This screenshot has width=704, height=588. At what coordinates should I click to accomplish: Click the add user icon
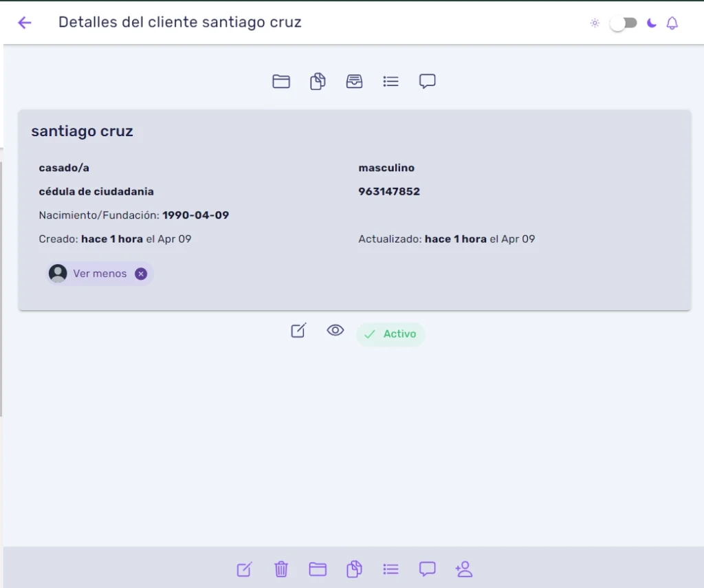464,569
